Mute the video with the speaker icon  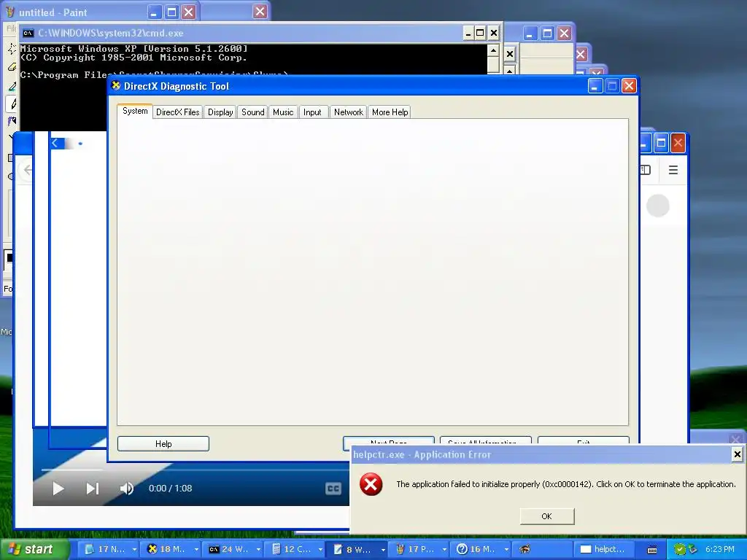[126, 488]
